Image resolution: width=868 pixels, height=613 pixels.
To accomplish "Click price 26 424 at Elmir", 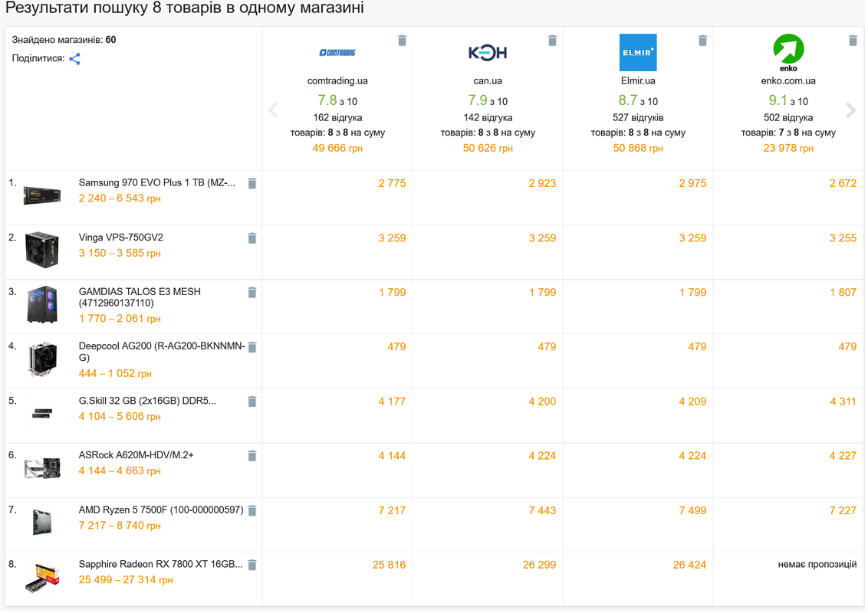I will click(690, 565).
